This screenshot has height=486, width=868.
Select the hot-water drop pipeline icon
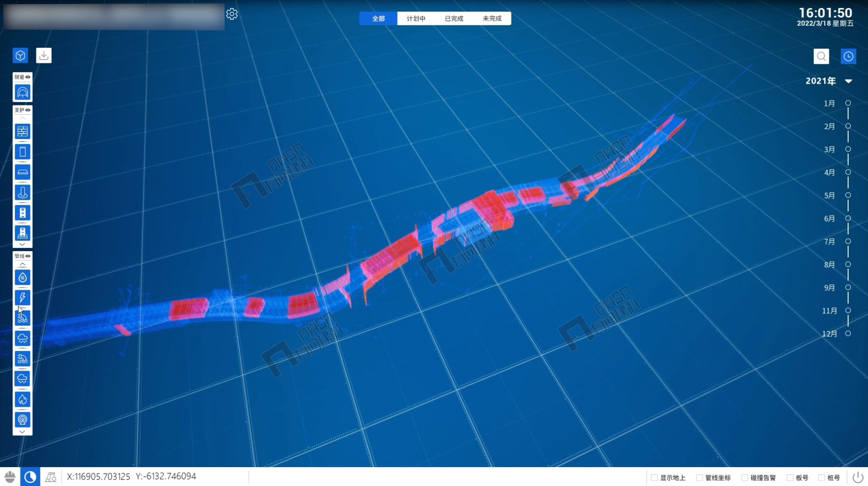[23, 277]
